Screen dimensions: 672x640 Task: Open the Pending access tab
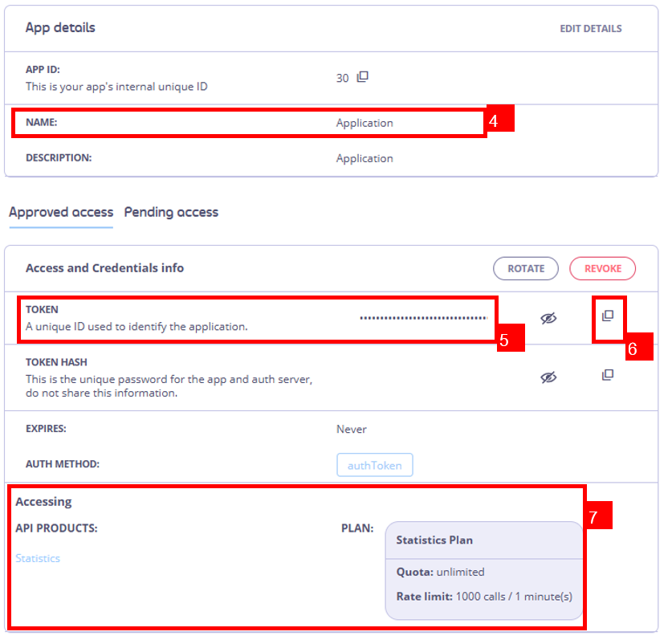(x=171, y=212)
